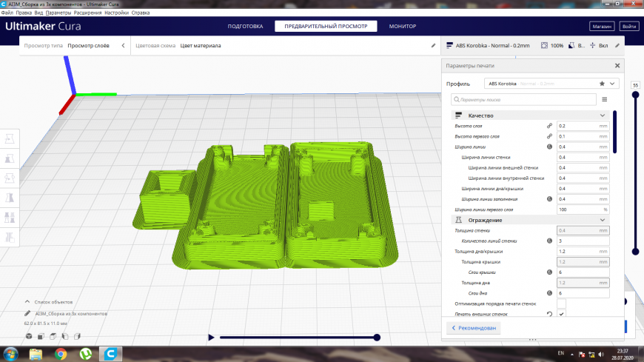644x362 pixels.
Task: Click the Магазин button
Action: click(x=602, y=27)
